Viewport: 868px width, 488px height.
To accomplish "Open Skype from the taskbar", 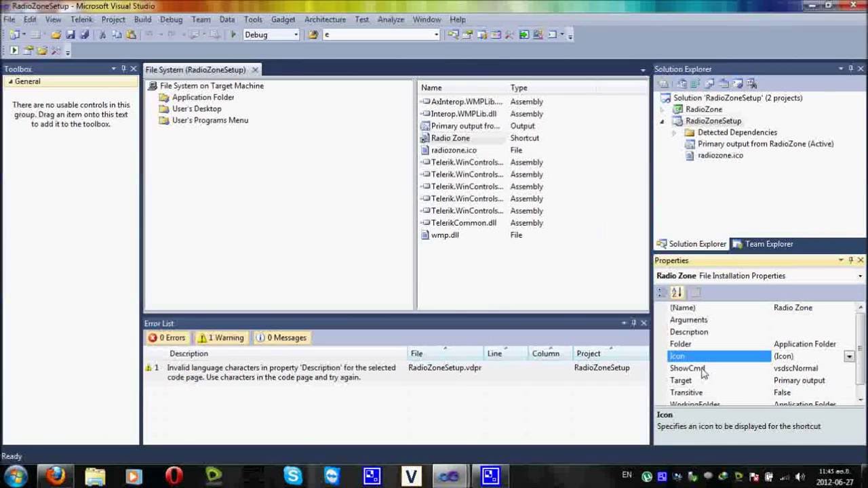I will (293, 476).
